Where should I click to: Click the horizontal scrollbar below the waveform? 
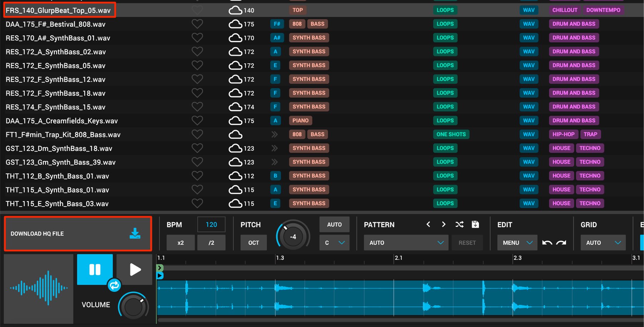pos(400,320)
